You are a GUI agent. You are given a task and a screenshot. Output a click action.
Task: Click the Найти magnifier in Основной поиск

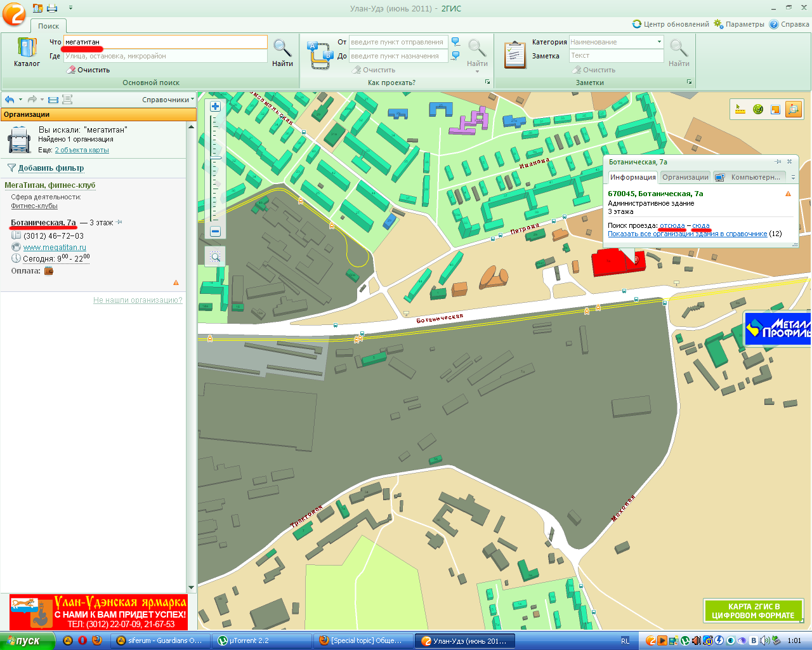(x=282, y=52)
